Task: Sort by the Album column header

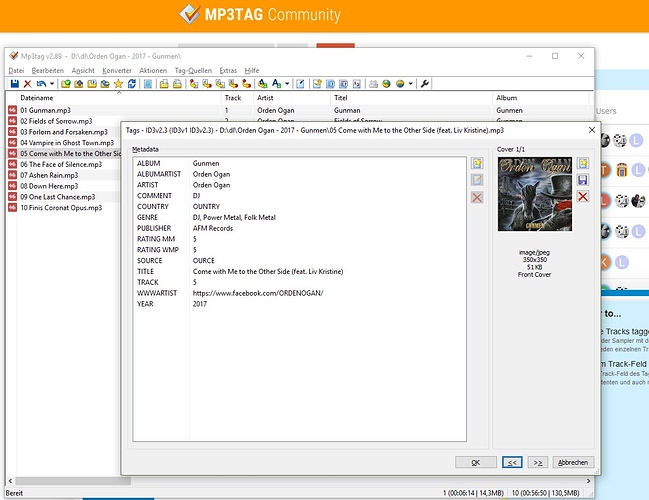Action: (540, 98)
